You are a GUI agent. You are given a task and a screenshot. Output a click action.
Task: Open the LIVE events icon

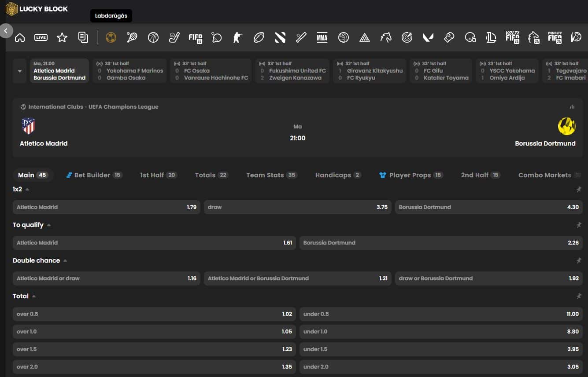pyautogui.click(x=41, y=37)
